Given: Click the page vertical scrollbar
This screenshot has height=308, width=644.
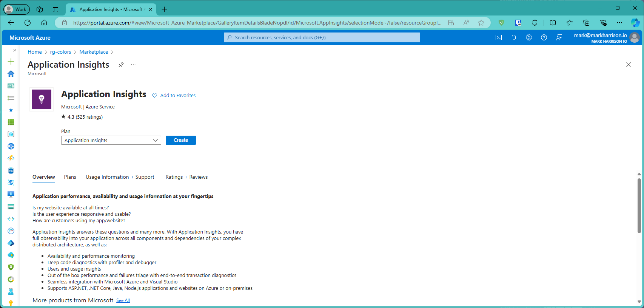Looking at the screenshot, I should [639, 206].
